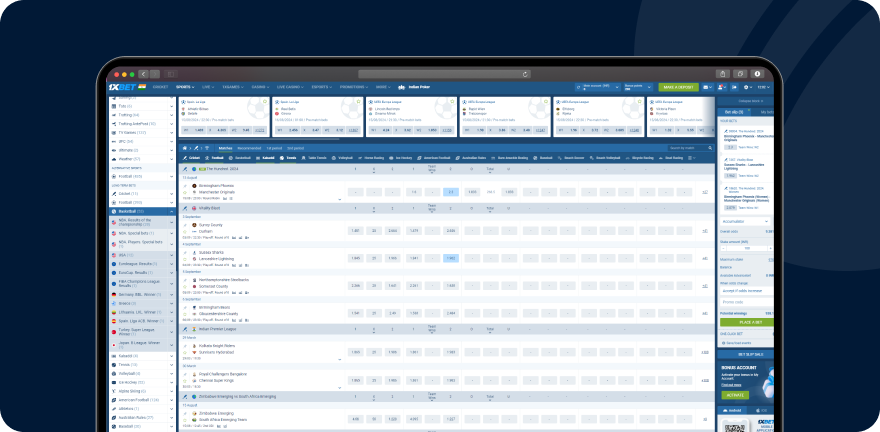Click the PLACE A BET button

(x=746, y=323)
